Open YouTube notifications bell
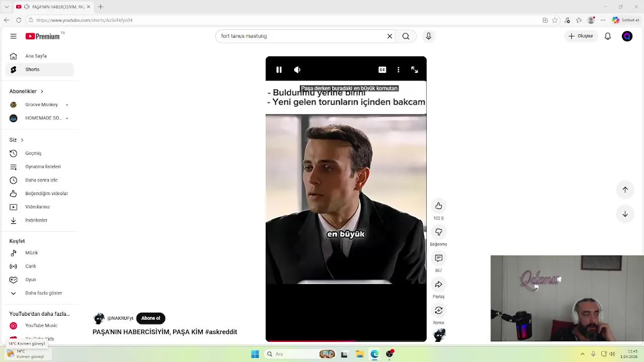This screenshot has width=644, height=362. [x=608, y=36]
